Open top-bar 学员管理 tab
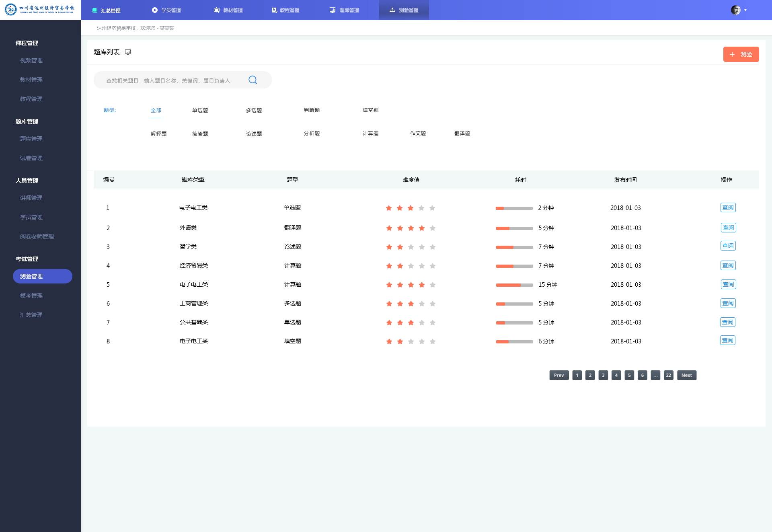Viewport: 772px width, 532px height. (166, 10)
